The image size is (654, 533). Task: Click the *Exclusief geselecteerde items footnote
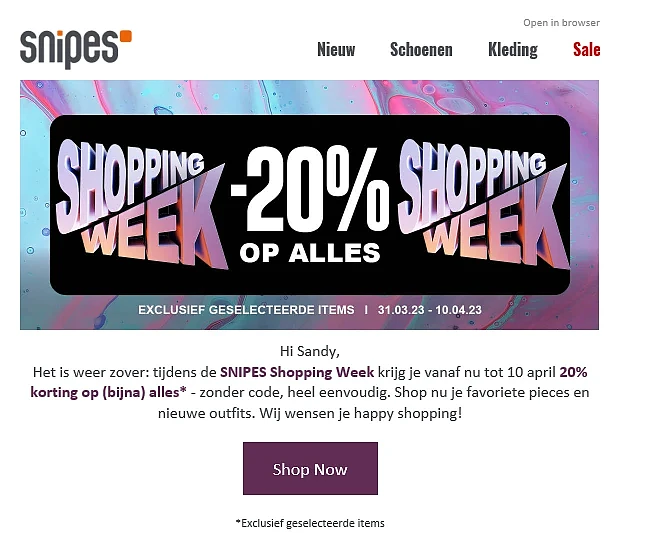pyautogui.click(x=310, y=523)
